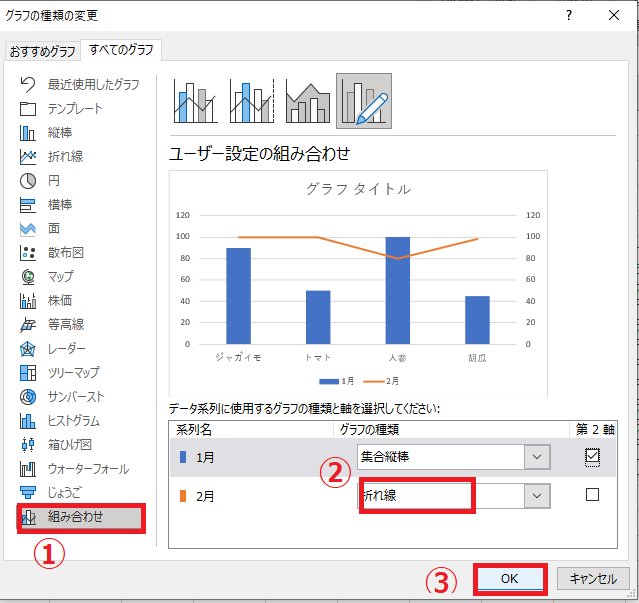
Task: Click the トマト axis label in preview
Action: tap(318, 358)
